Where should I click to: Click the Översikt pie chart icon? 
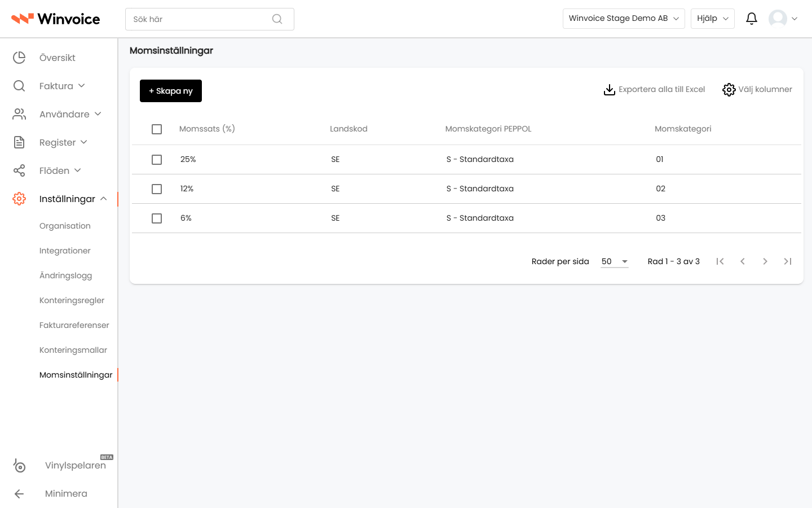19,58
